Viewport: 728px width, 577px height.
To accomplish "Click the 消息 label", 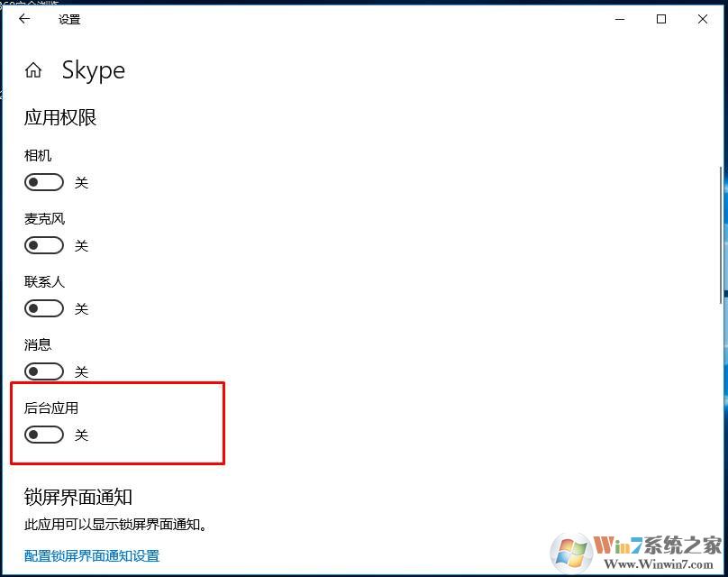I will coord(38,344).
